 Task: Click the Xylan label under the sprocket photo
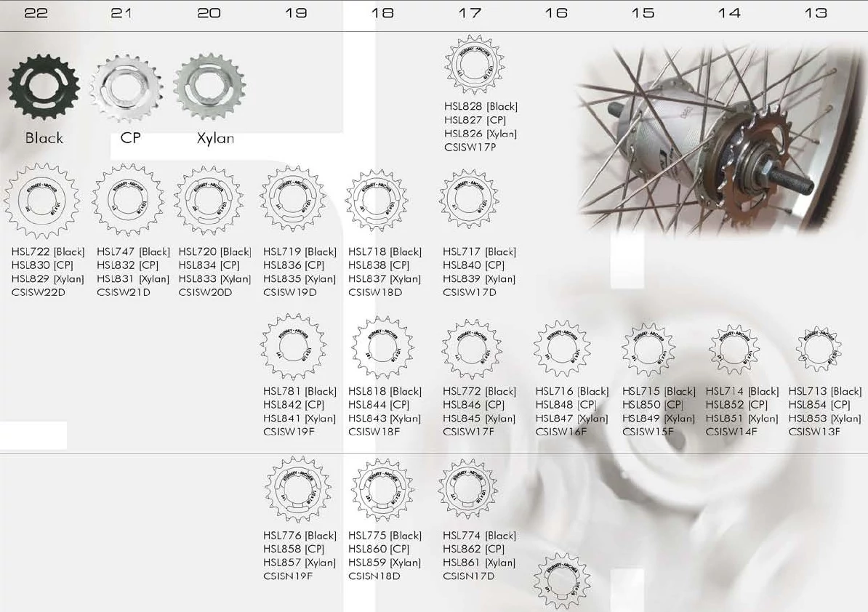(x=215, y=138)
